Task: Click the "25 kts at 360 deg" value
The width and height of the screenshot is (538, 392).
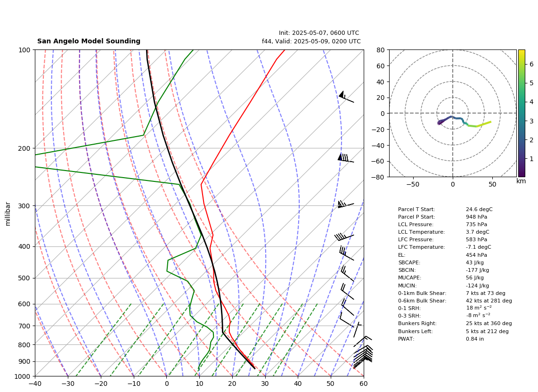Action: pyautogui.click(x=489, y=323)
